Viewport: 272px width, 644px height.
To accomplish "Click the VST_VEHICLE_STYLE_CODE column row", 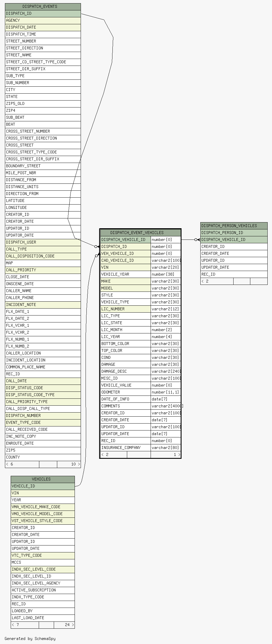I will [x=43, y=521].
